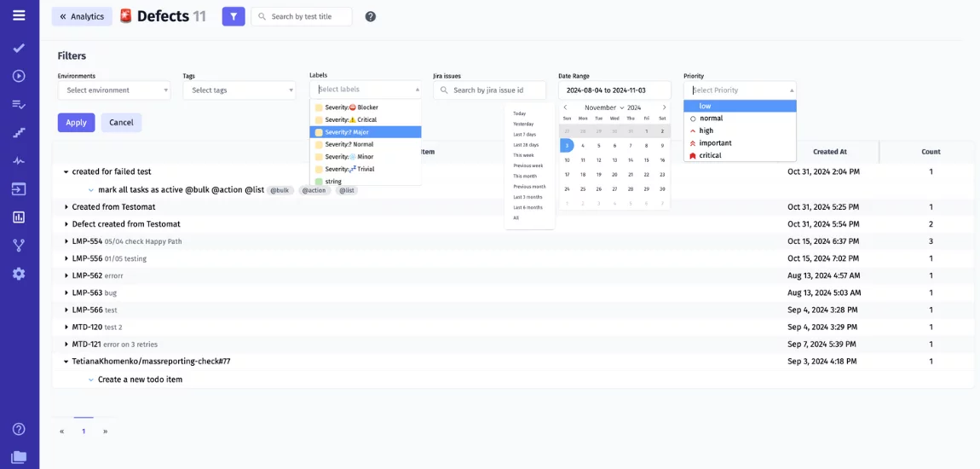Screen dimensions: 980x469
Task: Go back via the Analytics button
Action: (82, 16)
